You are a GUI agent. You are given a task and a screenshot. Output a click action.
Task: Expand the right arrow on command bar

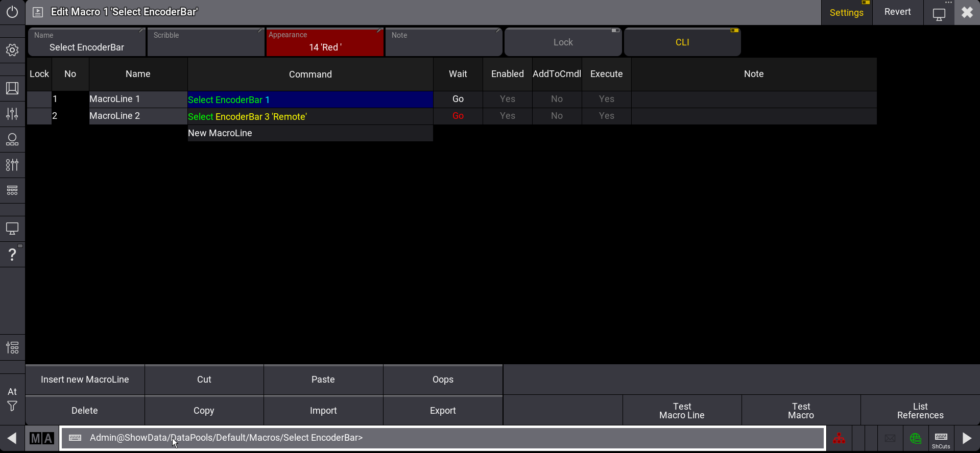[x=967, y=438]
